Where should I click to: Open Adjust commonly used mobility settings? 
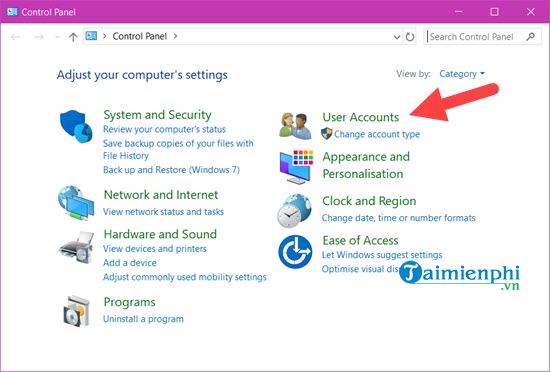[x=185, y=277]
